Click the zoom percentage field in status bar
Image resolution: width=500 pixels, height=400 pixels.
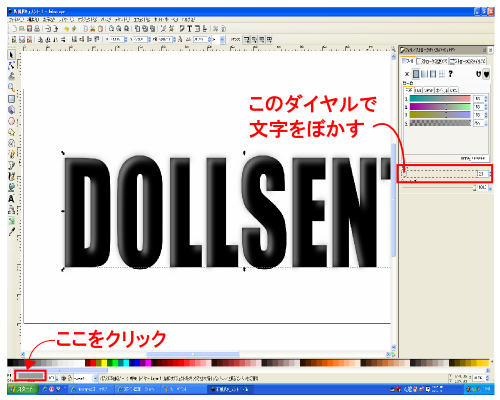(479, 378)
